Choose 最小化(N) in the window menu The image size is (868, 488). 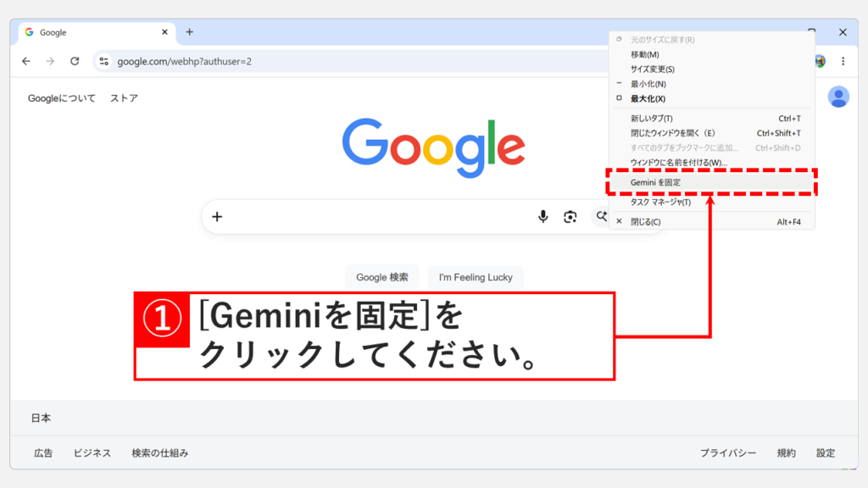[712, 84]
